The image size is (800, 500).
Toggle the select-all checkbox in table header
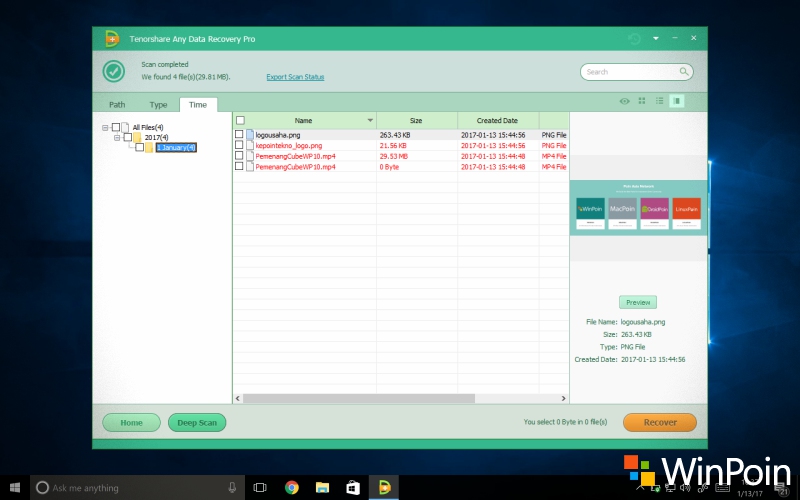(x=240, y=120)
